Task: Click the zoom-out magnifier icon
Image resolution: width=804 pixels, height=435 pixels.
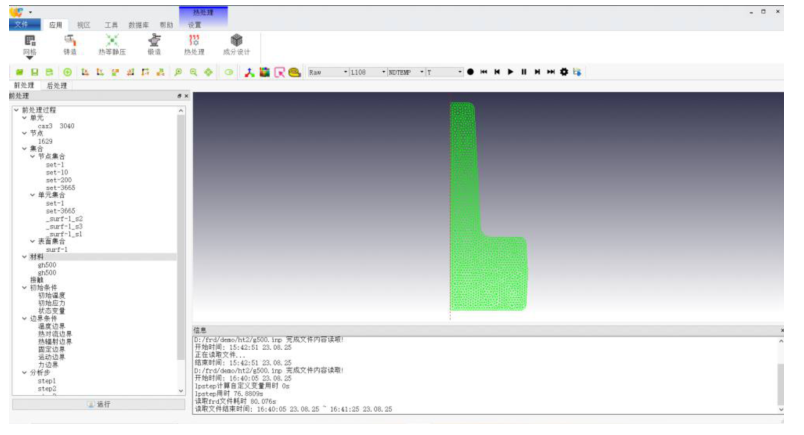Action: click(x=193, y=72)
